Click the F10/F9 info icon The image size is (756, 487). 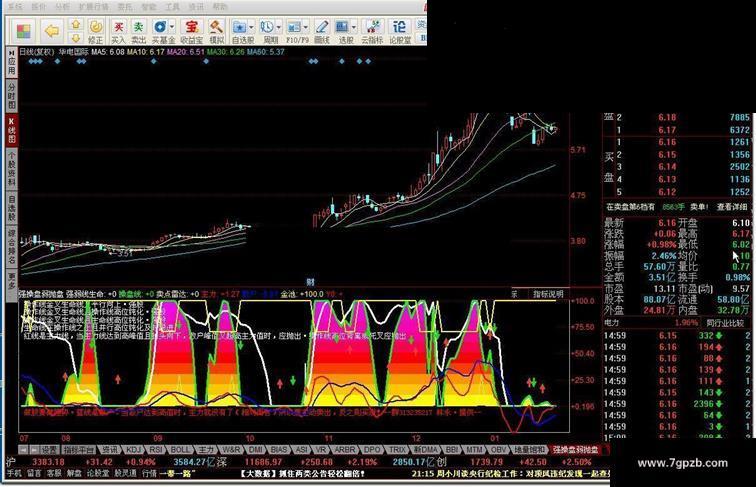click(x=295, y=32)
